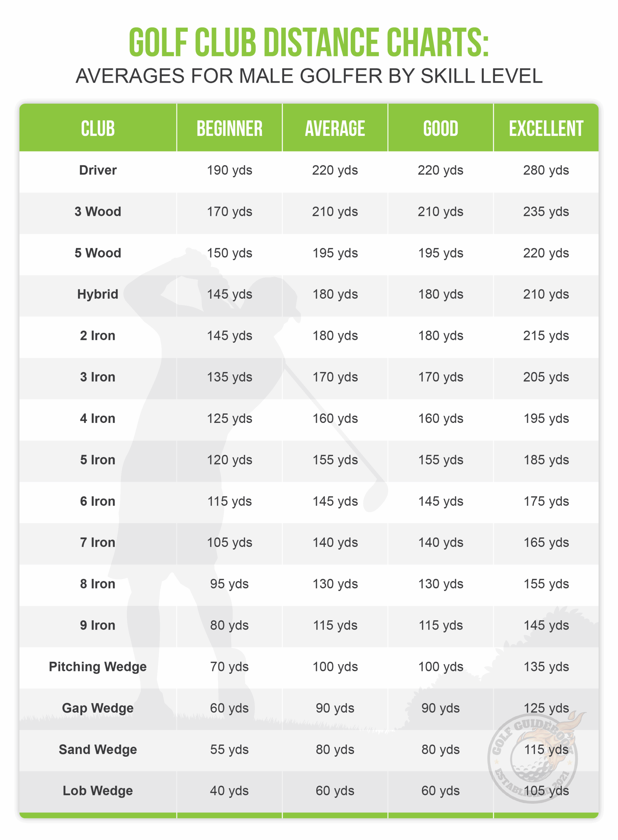Viewport: 618px width, 840px height.
Task: Select the GOOD column header
Action: pyautogui.click(x=440, y=129)
